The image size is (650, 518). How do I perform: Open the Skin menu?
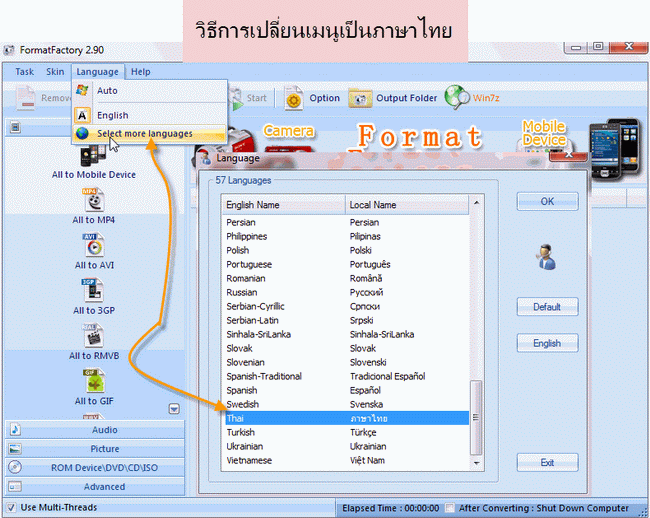click(x=55, y=72)
